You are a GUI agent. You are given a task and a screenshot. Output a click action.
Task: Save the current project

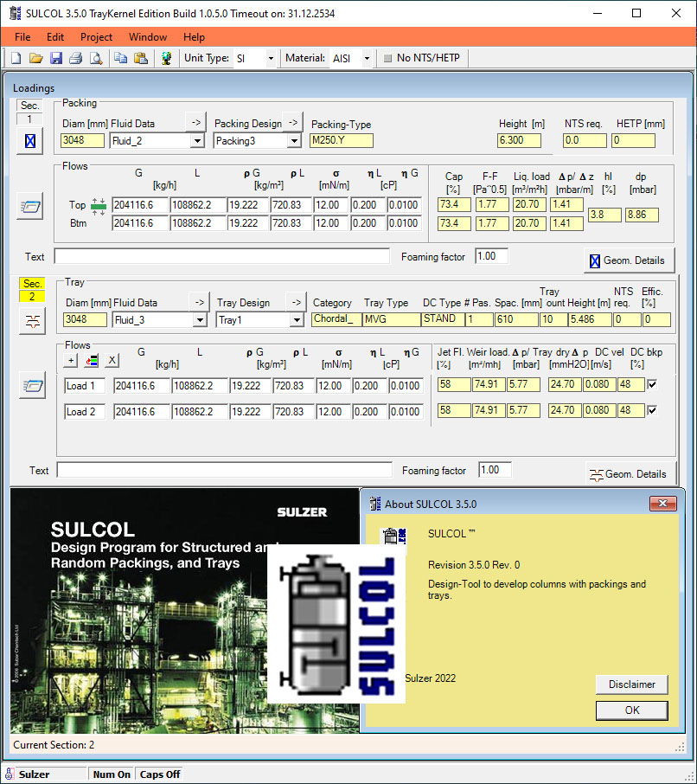[x=56, y=57]
